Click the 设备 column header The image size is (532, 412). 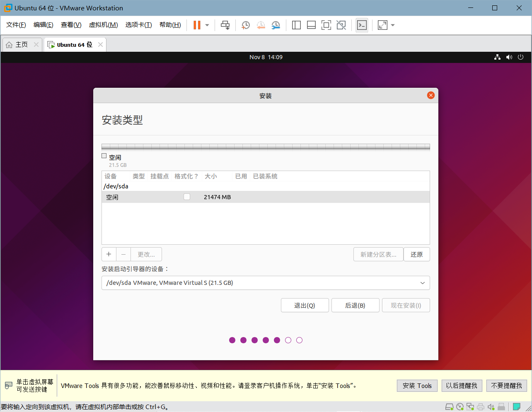click(x=111, y=176)
